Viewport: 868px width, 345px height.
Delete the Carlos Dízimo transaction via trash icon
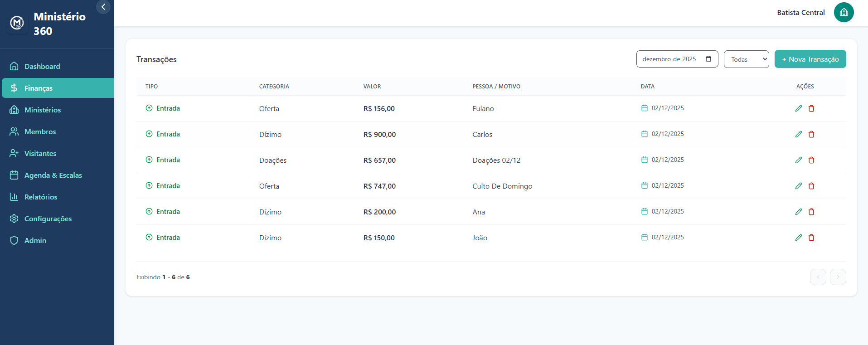pos(811,134)
